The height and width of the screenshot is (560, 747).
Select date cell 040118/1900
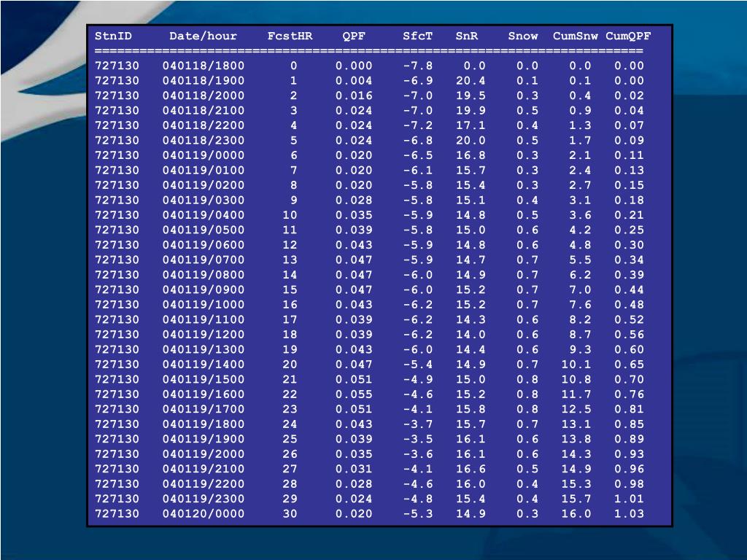click(204, 80)
